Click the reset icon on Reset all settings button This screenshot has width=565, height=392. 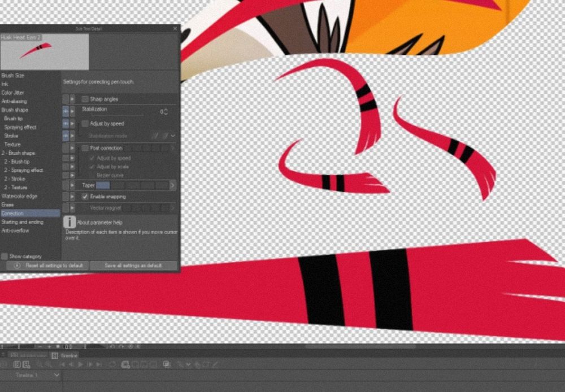pyautogui.click(x=17, y=265)
